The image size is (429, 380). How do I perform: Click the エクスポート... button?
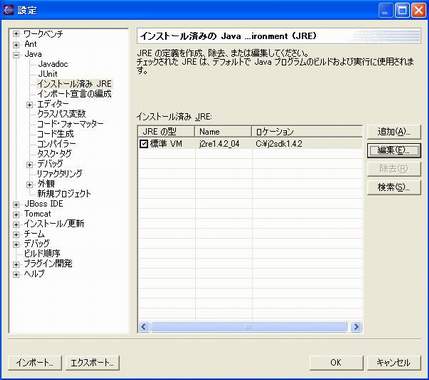92,362
